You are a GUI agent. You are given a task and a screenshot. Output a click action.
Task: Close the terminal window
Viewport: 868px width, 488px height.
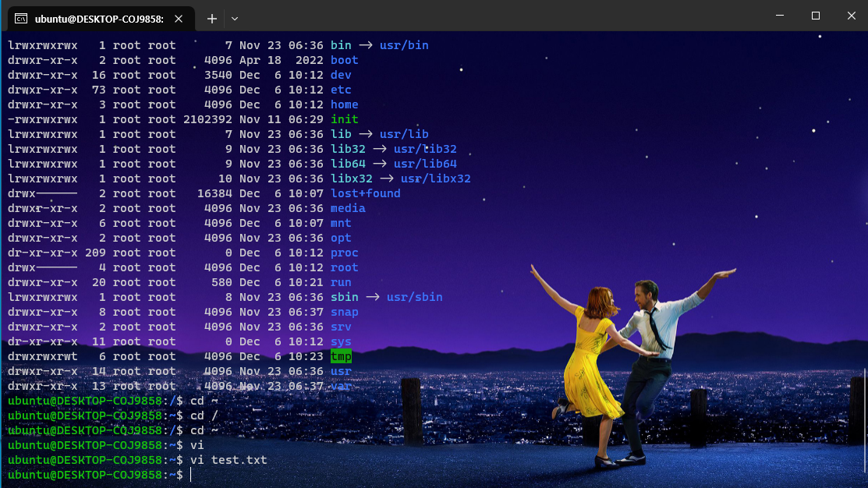pyautogui.click(x=851, y=16)
